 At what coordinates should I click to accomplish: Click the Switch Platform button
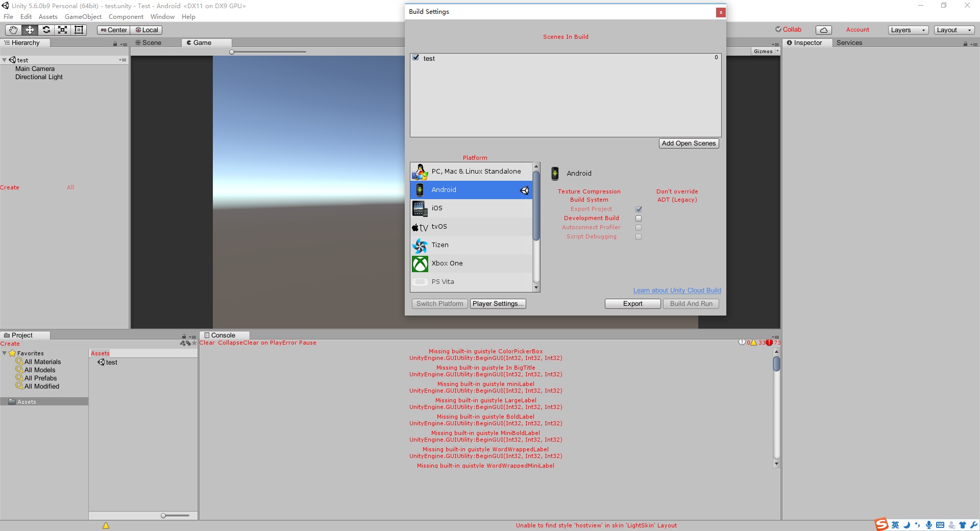(x=439, y=304)
